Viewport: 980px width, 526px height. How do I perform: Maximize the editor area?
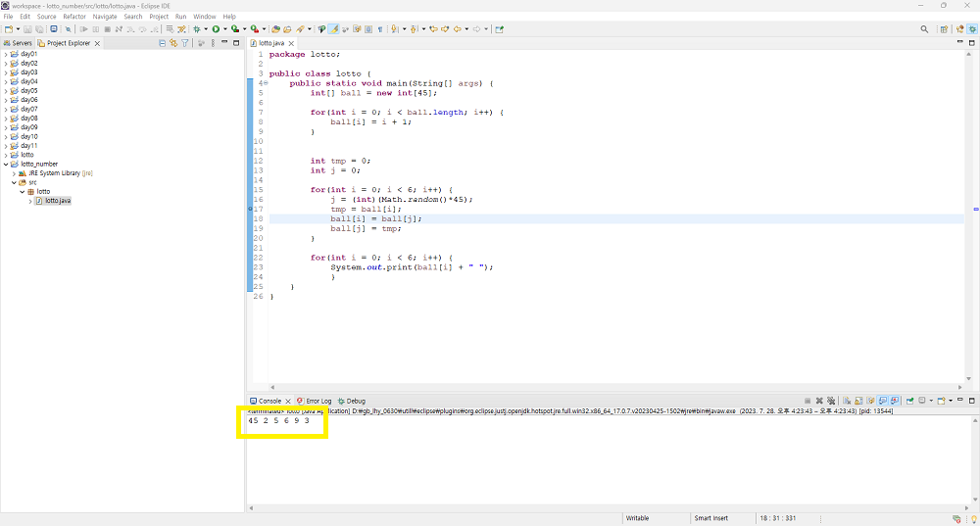pyautogui.click(x=972, y=42)
